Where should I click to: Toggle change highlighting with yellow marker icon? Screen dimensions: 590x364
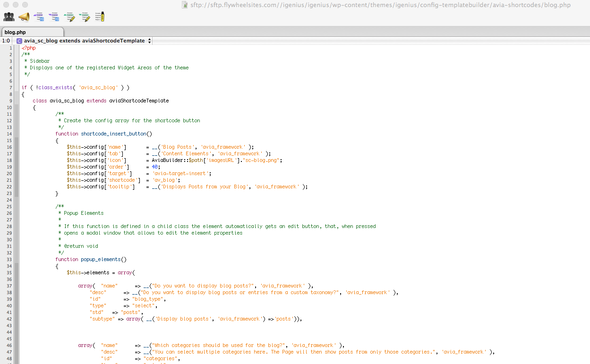[x=100, y=17]
